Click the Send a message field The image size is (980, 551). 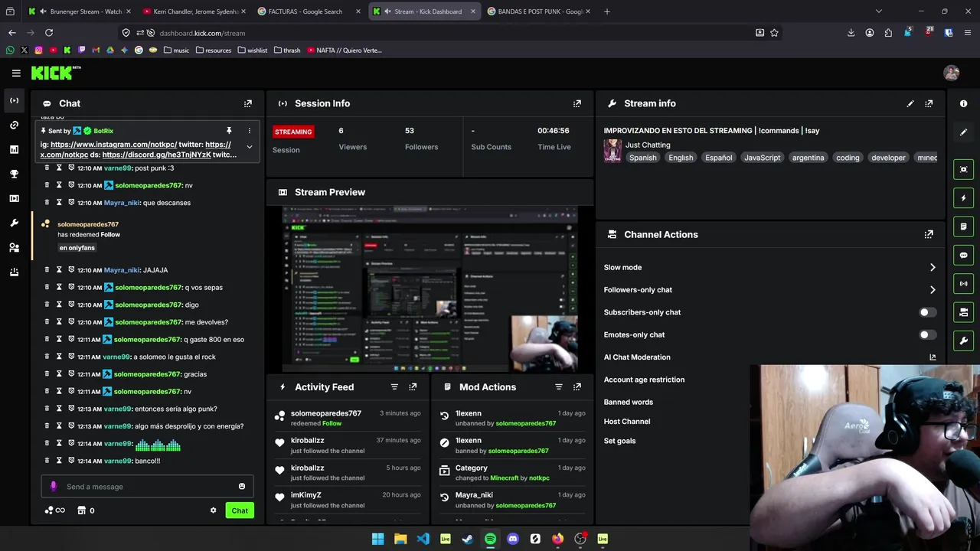[x=149, y=487]
